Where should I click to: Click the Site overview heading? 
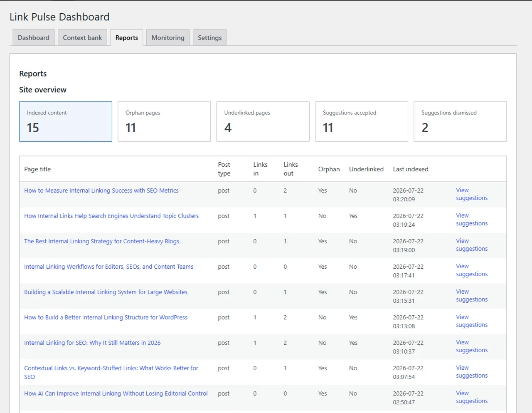click(x=43, y=90)
